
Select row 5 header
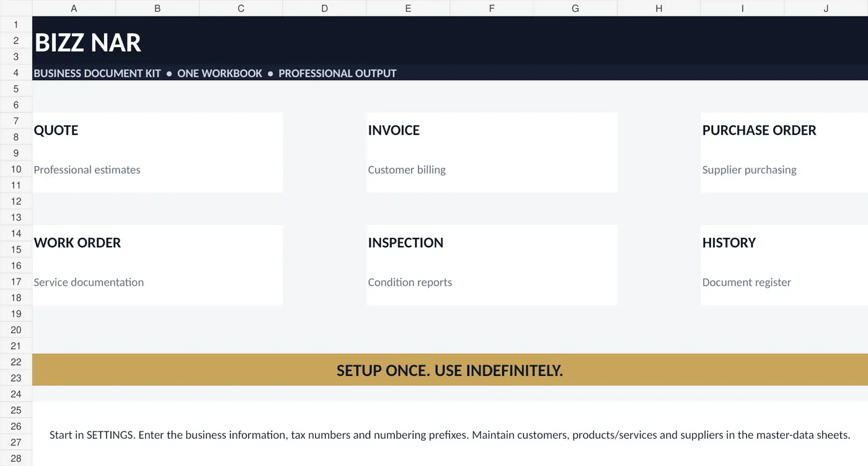click(16, 89)
